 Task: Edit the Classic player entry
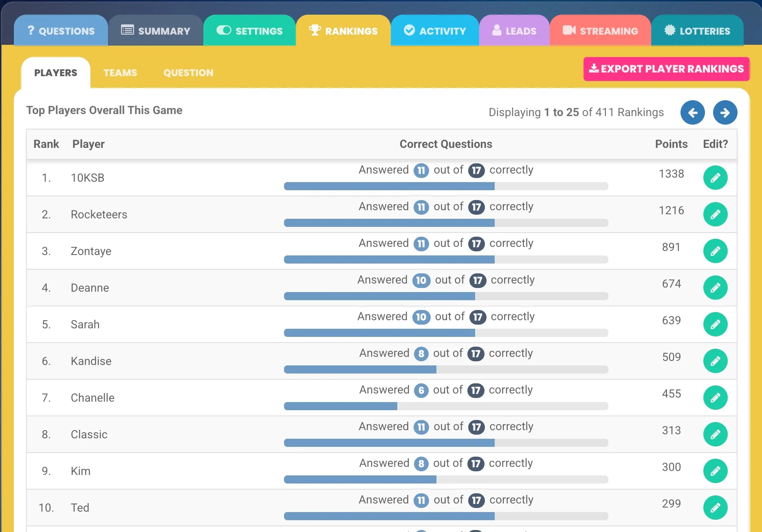click(x=715, y=434)
